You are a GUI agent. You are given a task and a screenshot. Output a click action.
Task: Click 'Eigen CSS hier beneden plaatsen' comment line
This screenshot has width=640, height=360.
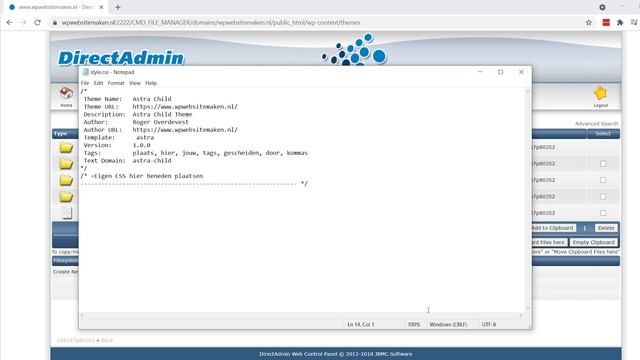point(142,176)
